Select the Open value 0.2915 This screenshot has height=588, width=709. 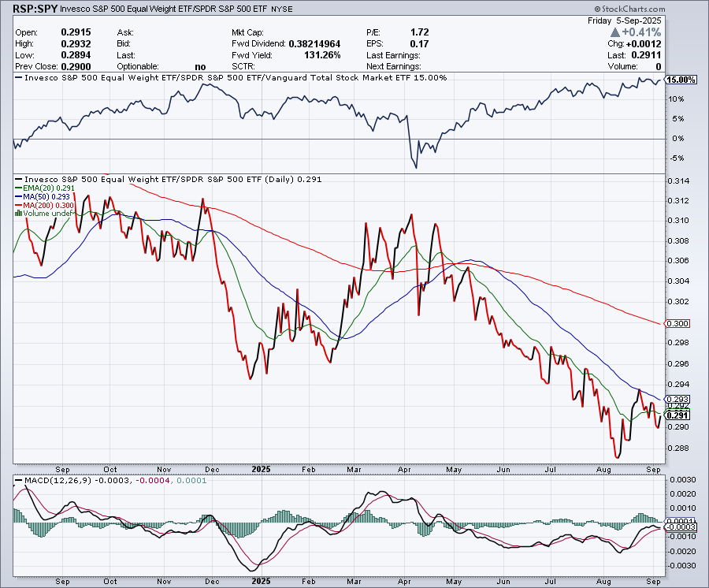pyautogui.click(x=76, y=32)
